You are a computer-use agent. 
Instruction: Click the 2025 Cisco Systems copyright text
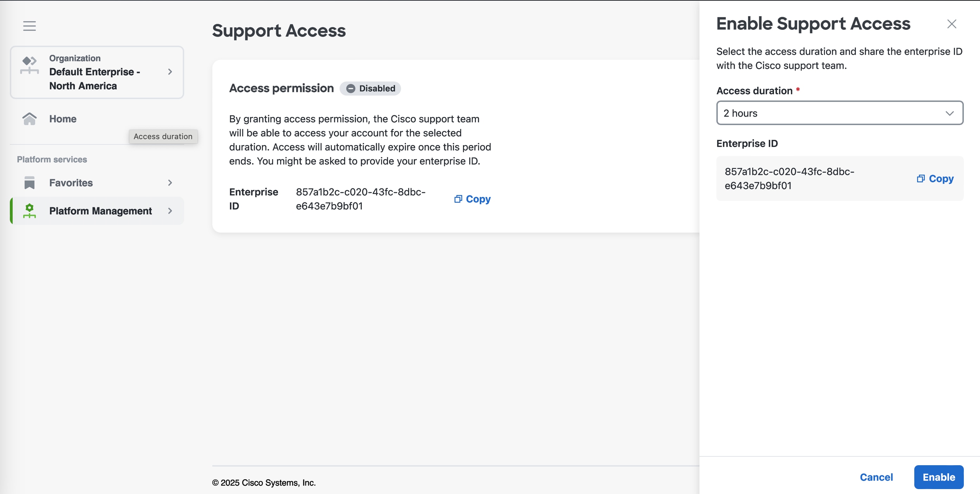(x=264, y=483)
